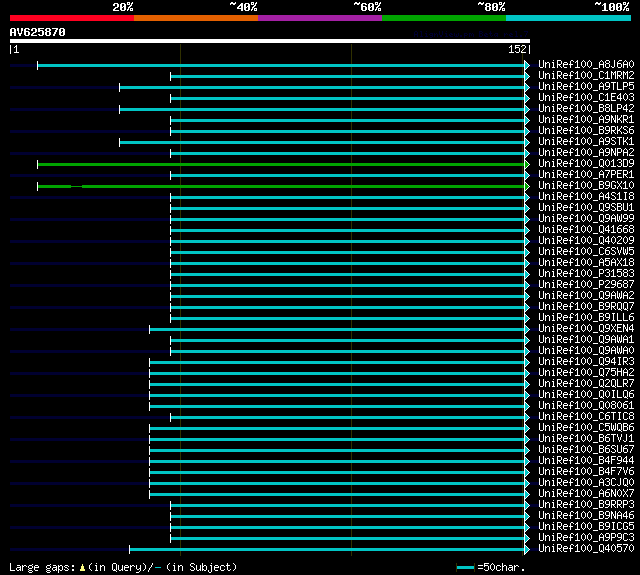Click the UniRef100_Q40570 label

click(x=586, y=549)
